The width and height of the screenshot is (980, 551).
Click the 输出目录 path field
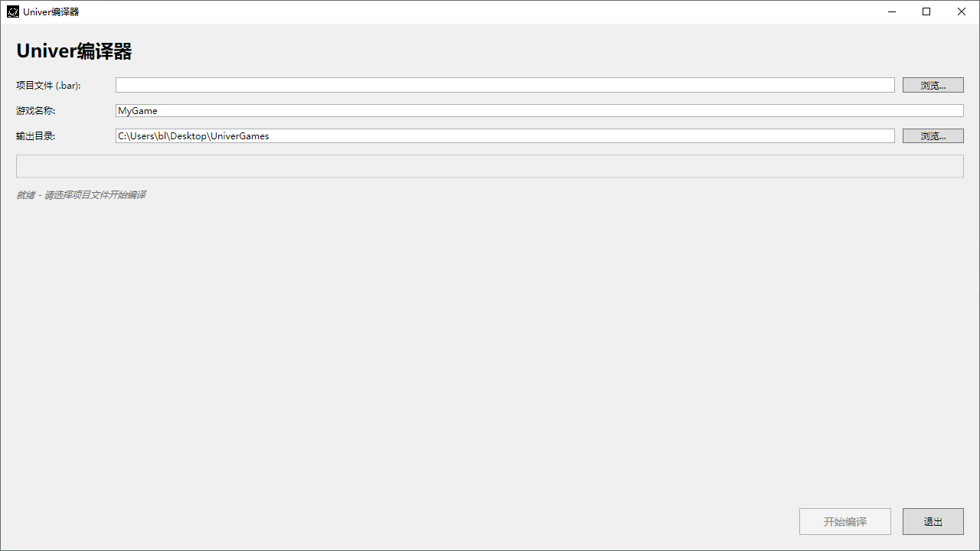pyautogui.click(x=505, y=136)
